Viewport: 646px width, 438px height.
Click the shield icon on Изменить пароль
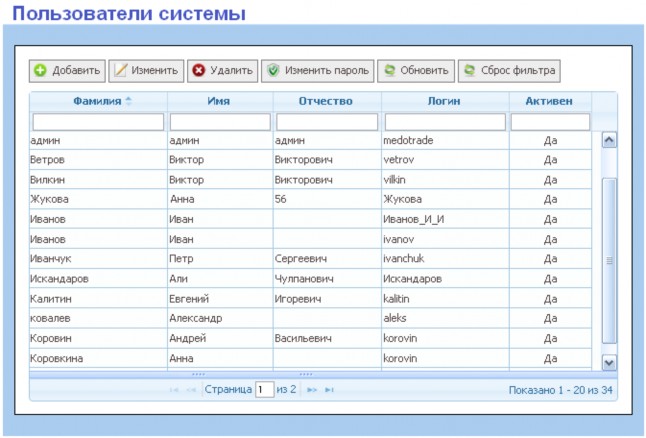click(x=273, y=70)
